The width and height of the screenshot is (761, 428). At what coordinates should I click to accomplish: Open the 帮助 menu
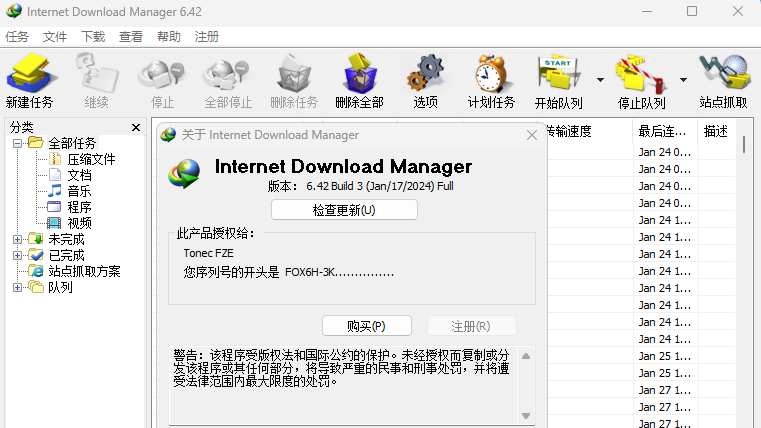pos(168,37)
